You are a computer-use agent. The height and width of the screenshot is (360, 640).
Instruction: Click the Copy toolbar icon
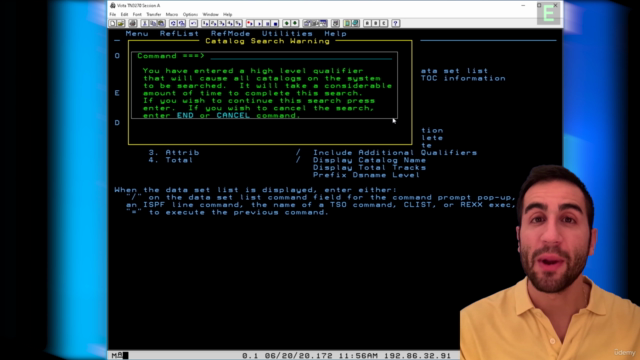click(153, 23)
